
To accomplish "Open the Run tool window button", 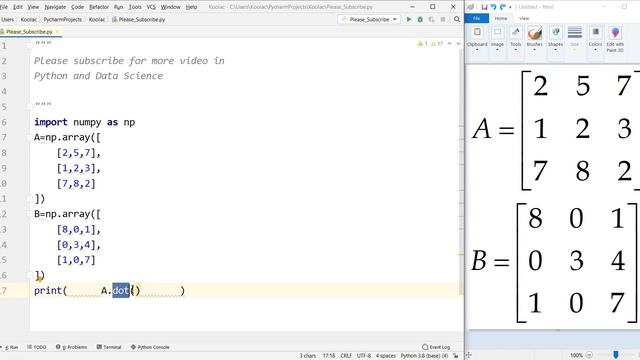I will coord(11,347).
